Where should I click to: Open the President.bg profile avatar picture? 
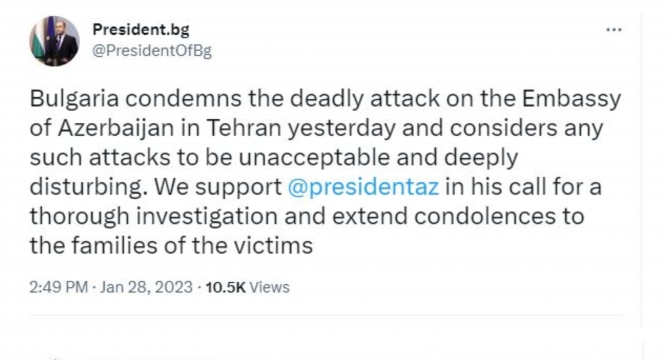pyautogui.click(x=54, y=41)
